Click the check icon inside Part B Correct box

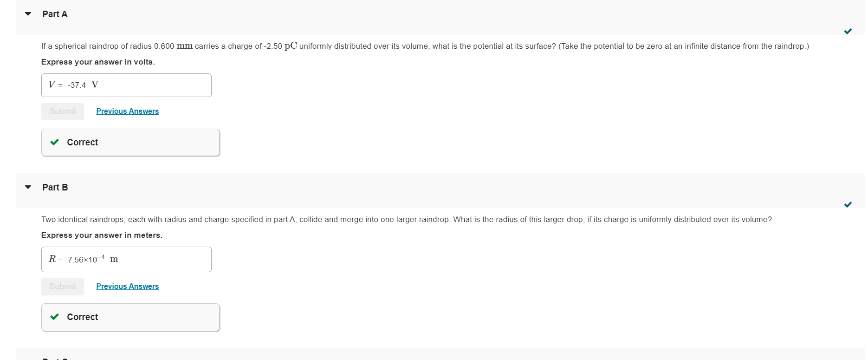54,317
